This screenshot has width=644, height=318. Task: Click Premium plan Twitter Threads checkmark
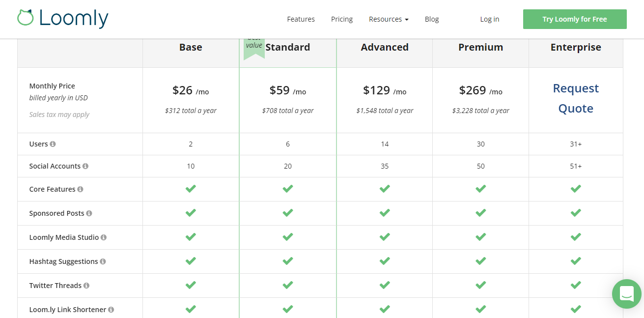tap(481, 285)
